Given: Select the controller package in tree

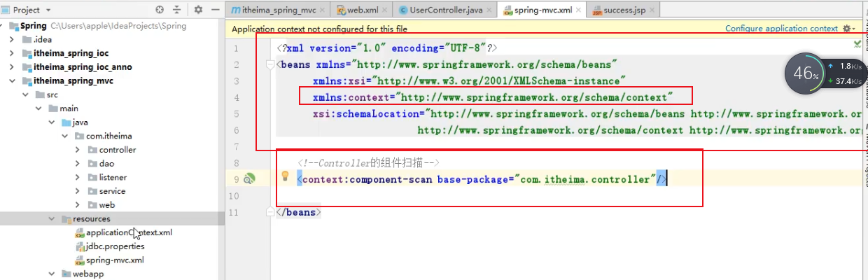Looking at the screenshot, I should pyautogui.click(x=118, y=150).
